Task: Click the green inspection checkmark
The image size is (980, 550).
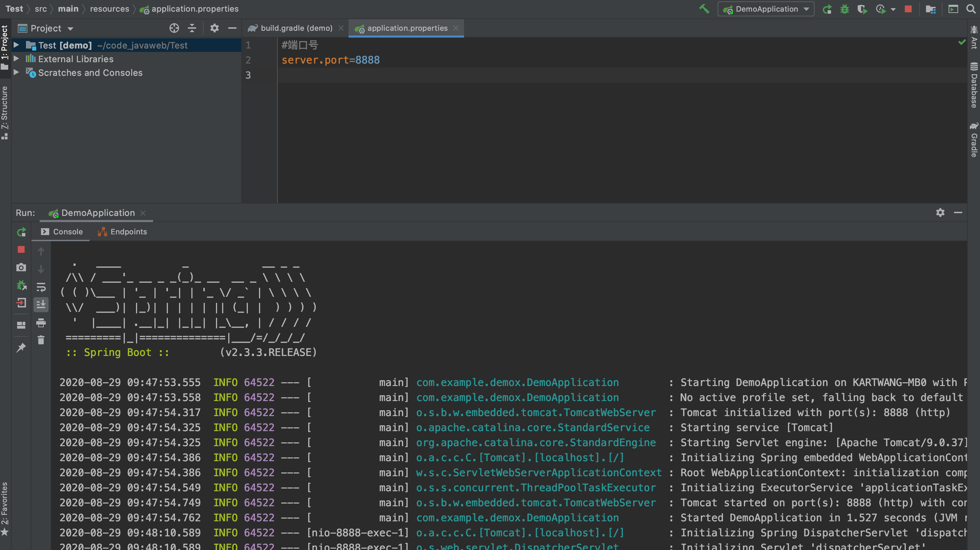Action: (x=962, y=42)
